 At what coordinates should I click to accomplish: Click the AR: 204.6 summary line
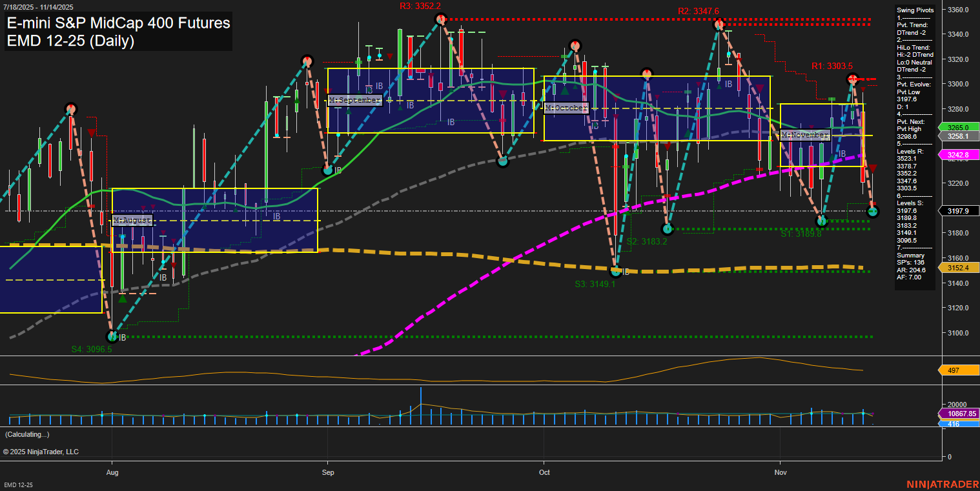[911, 270]
